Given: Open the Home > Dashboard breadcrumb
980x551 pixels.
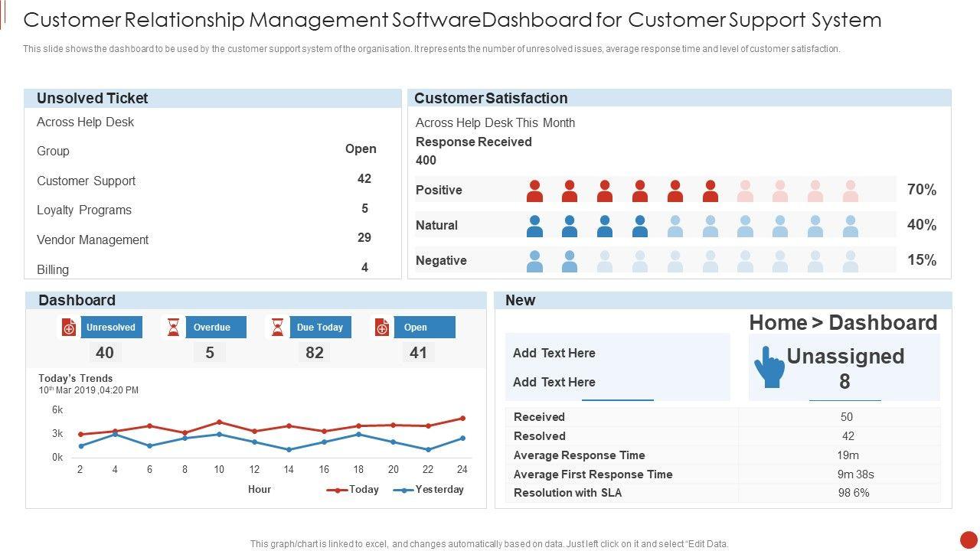Looking at the screenshot, I should (843, 323).
